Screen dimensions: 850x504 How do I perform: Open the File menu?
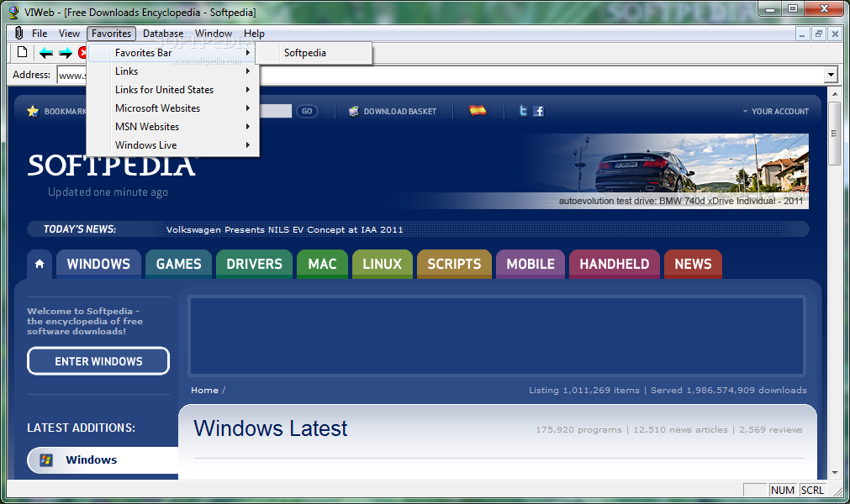click(x=40, y=33)
